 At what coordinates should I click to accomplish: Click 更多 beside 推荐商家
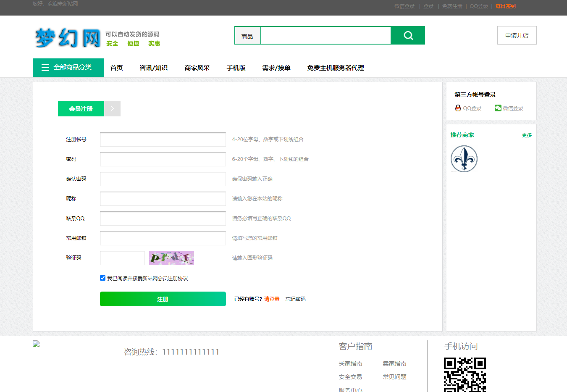click(x=527, y=135)
